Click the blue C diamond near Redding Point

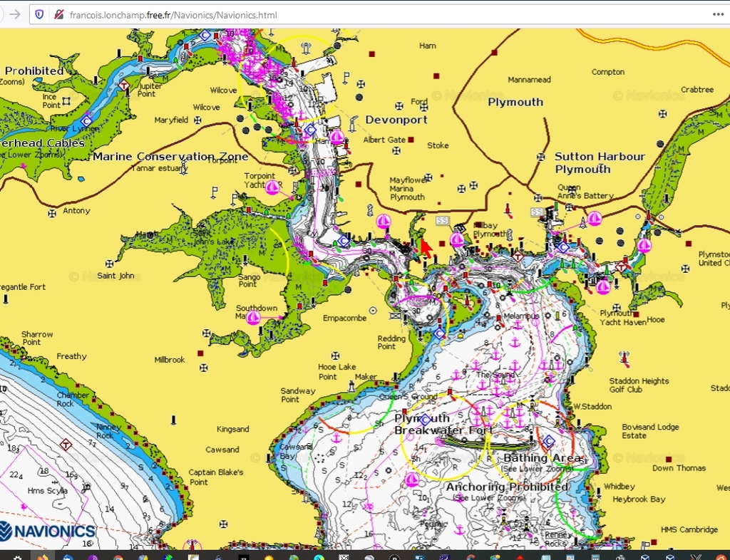click(439, 333)
